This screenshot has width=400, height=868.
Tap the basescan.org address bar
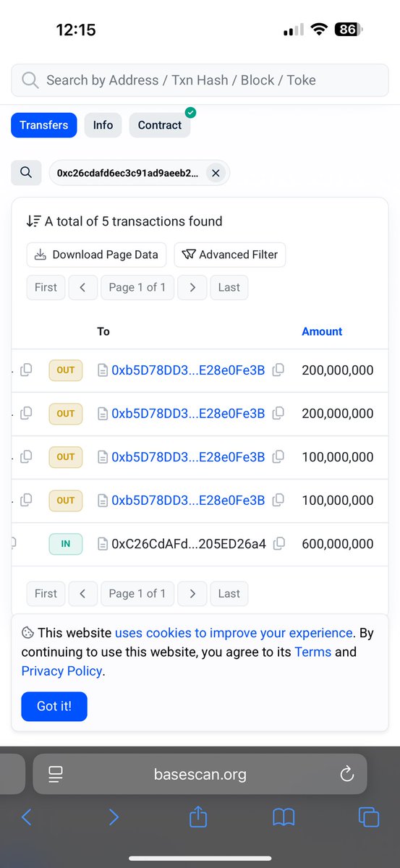pyautogui.click(x=200, y=775)
